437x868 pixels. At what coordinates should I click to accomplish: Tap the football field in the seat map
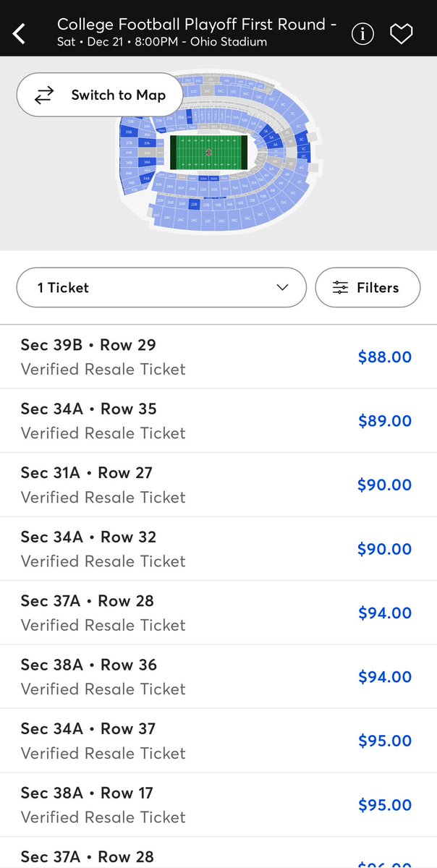(x=208, y=152)
